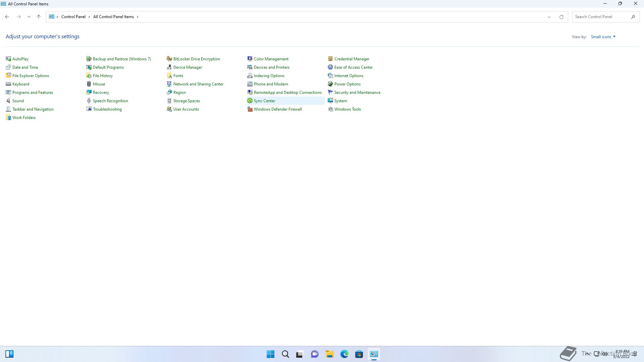Screen dimensions: 644x362
Task: Open Indexing Options link
Action: (x=269, y=75)
